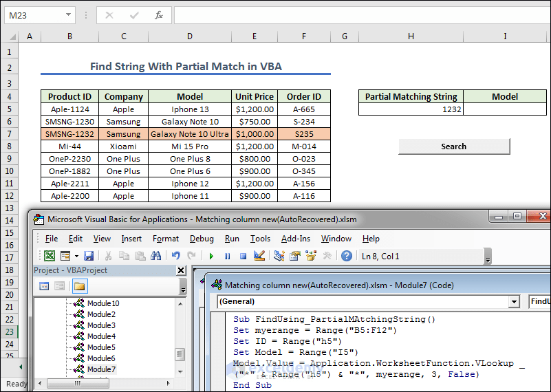Open the (General) object dropdown in code window
The height and width of the screenshot is (392, 551).
tap(514, 301)
